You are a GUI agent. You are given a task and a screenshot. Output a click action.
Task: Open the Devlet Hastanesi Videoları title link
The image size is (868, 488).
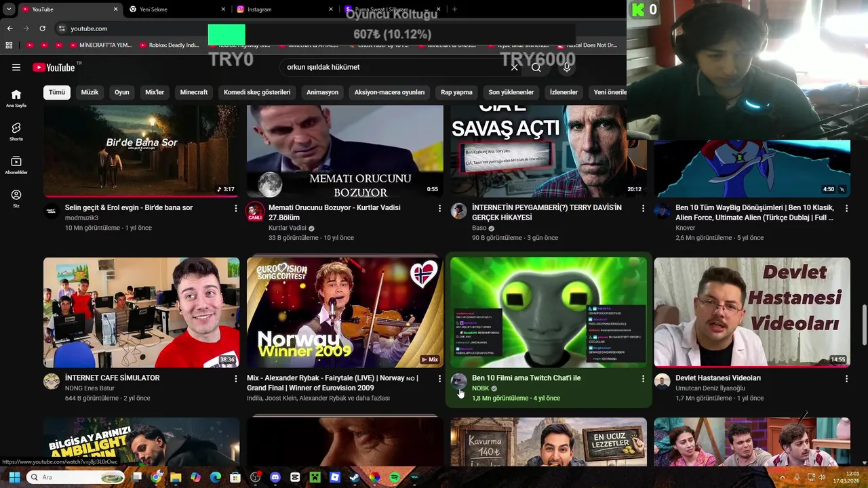pyautogui.click(x=718, y=378)
